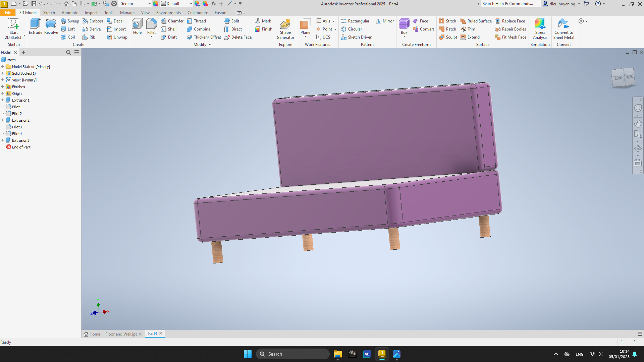Switch to the Sketch ribbon tab
This screenshot has width=644, height=362.
click(49, 13)
